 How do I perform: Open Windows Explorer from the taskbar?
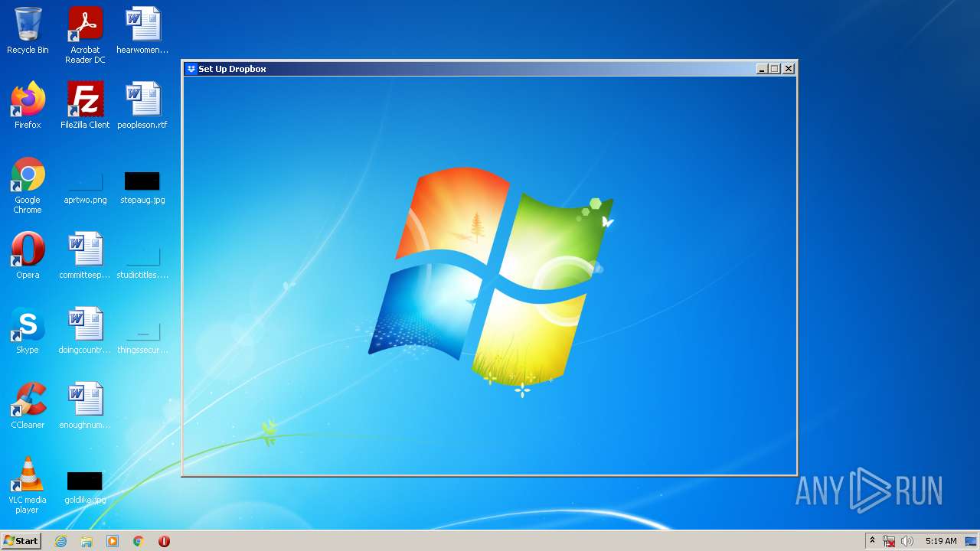87,541
